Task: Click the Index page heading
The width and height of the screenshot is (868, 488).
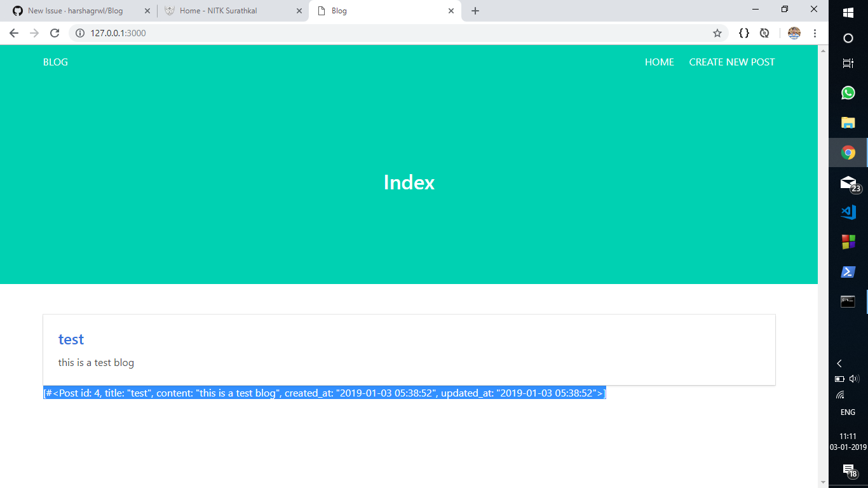Action: (x=409, y=182)
